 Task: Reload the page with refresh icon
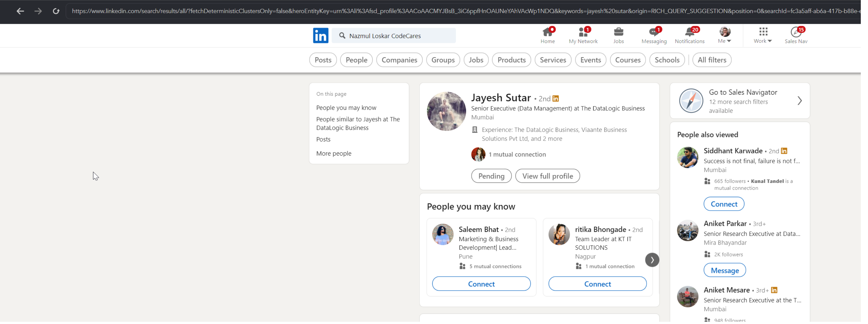click(x=56, y=11)
